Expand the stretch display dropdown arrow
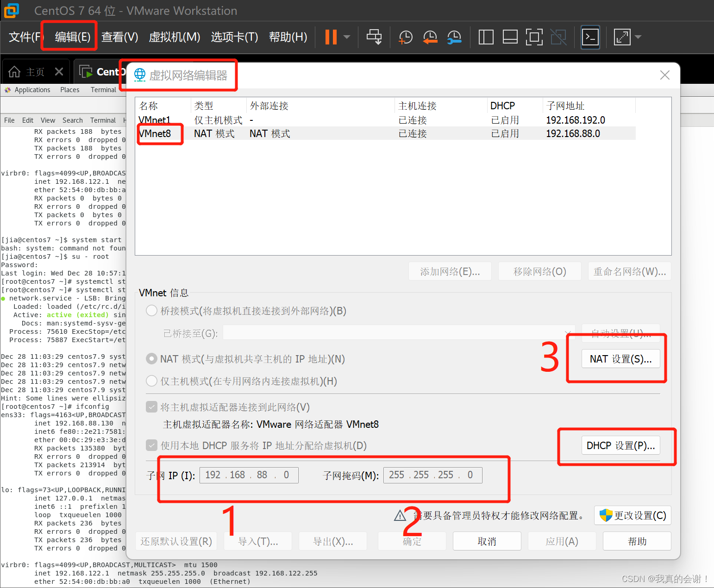714x588 pixels. tap(638, 37)
